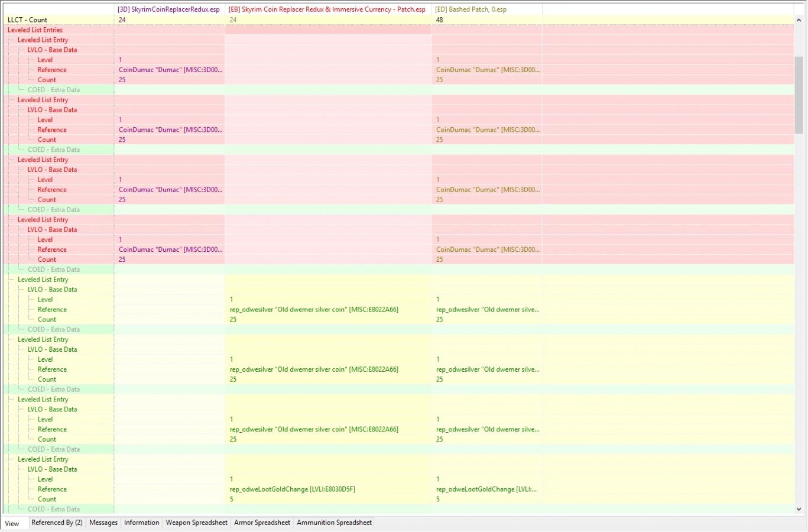This screenshot has height=532, width=808.
Task: Click the rep_odwesilver coin reference
Action: click(x=314, y=309)
